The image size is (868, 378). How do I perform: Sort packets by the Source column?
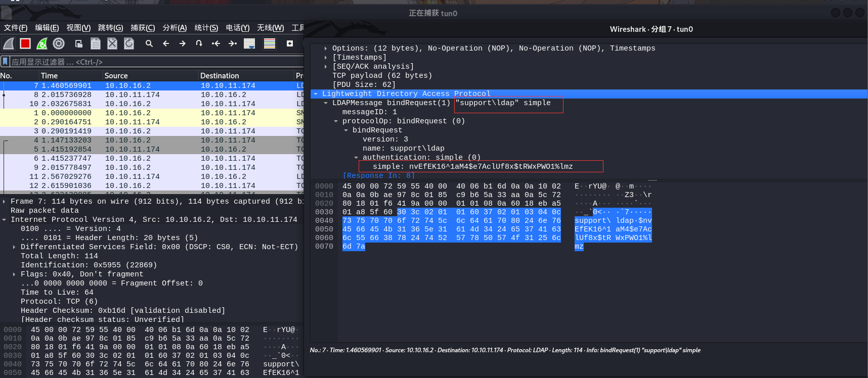151,76
